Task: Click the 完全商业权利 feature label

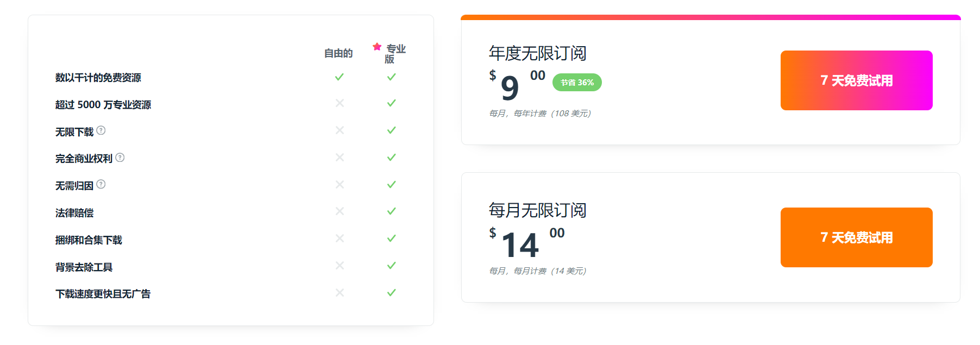Action: pyautogui.click(x=84, y=159)
